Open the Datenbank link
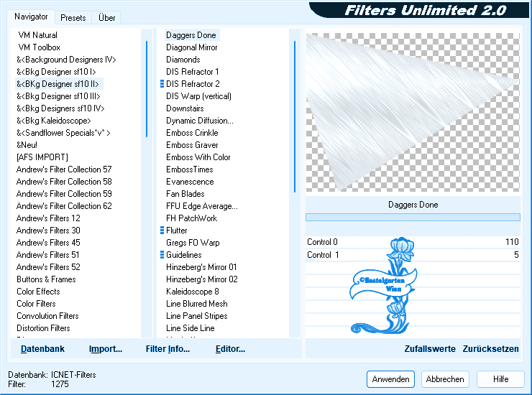Viewport: 532px width, 395px height. [x=42, y=348]
